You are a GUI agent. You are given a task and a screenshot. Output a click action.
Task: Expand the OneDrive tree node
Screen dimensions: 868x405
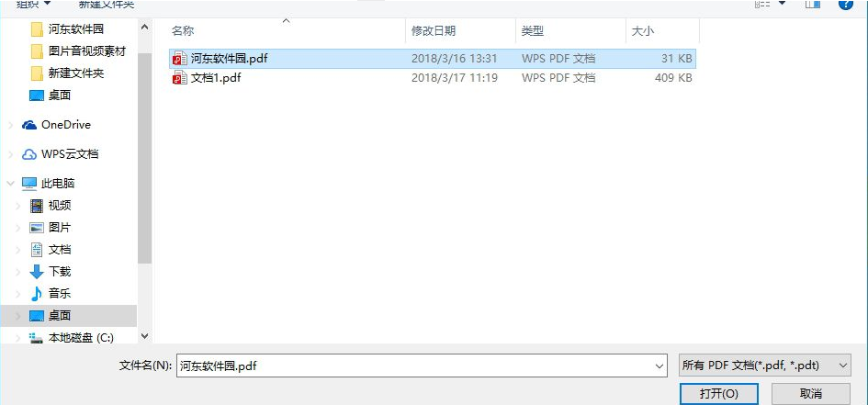[x=10, y=126]
